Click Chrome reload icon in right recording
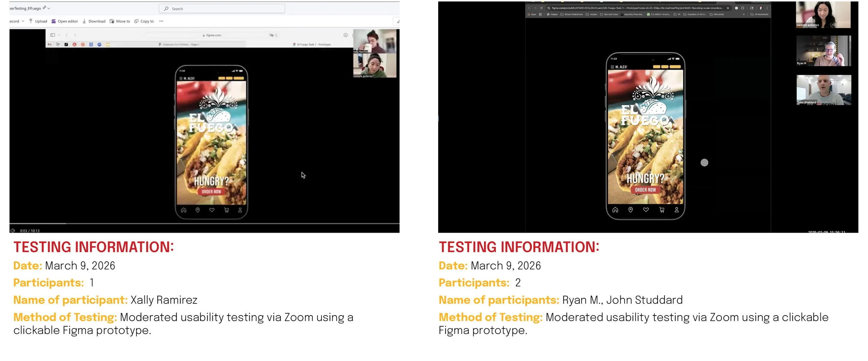Screen dimensions: 868x361 (541, 8)
